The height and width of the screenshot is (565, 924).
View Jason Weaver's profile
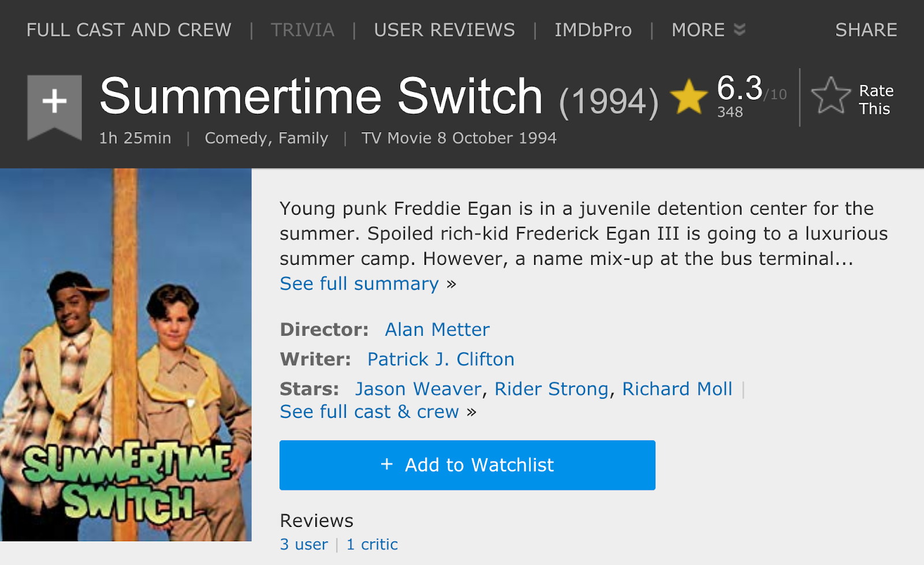pos(418,389)
